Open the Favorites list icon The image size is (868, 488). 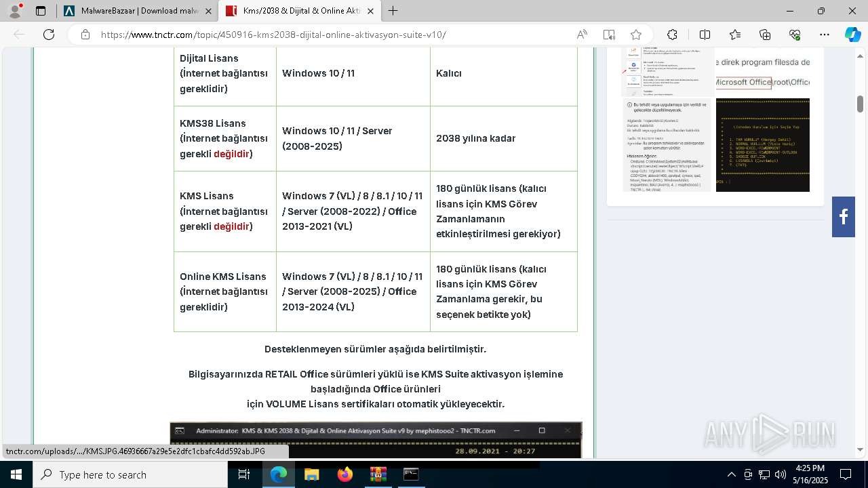(735, 35)
